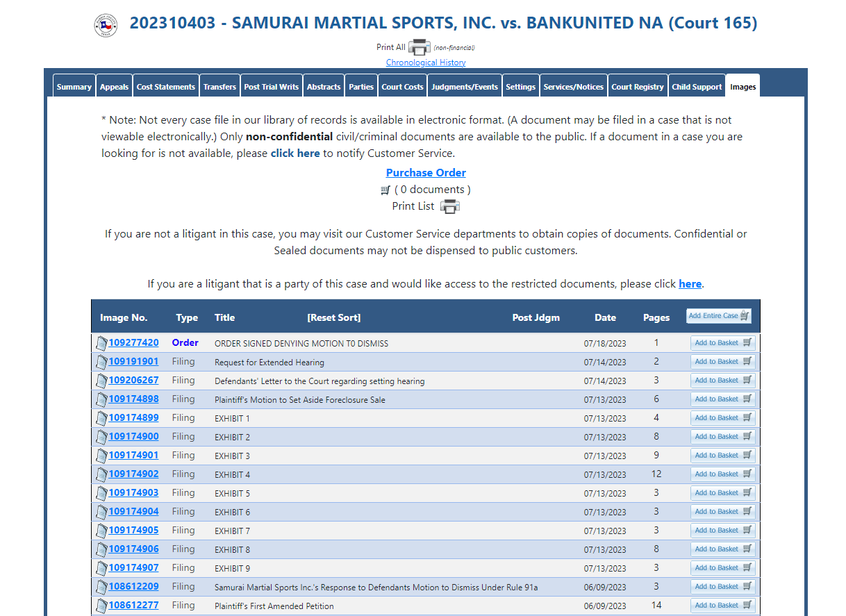Open image number 108612209 link

point(133,587)
